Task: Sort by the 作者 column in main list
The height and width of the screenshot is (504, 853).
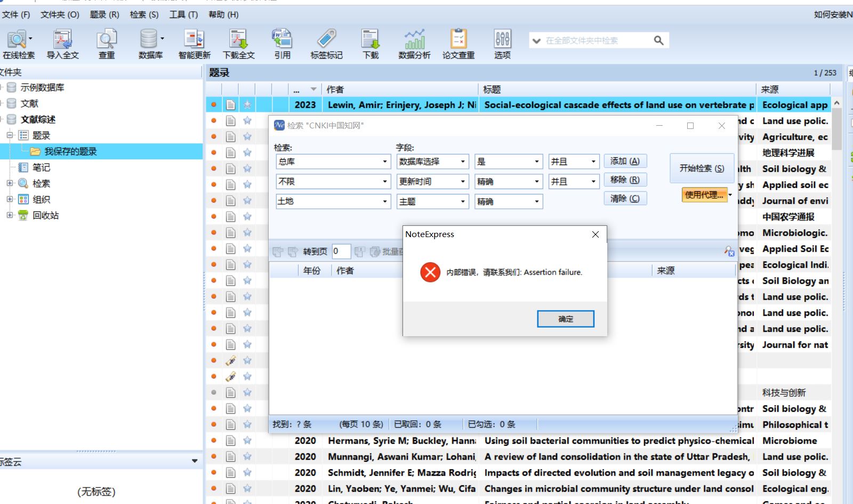Action: (x=400, y=90)
